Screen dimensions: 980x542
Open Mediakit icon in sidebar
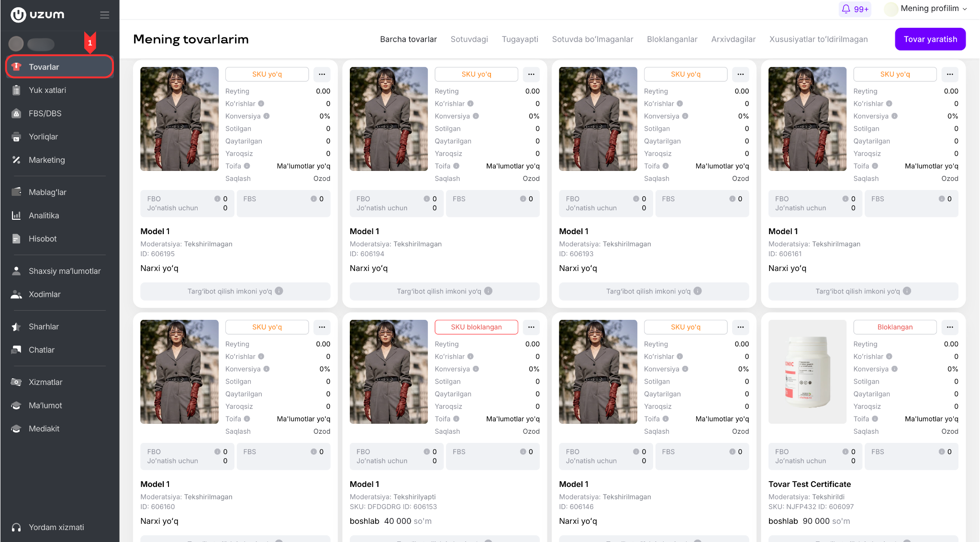coord(16,429)
